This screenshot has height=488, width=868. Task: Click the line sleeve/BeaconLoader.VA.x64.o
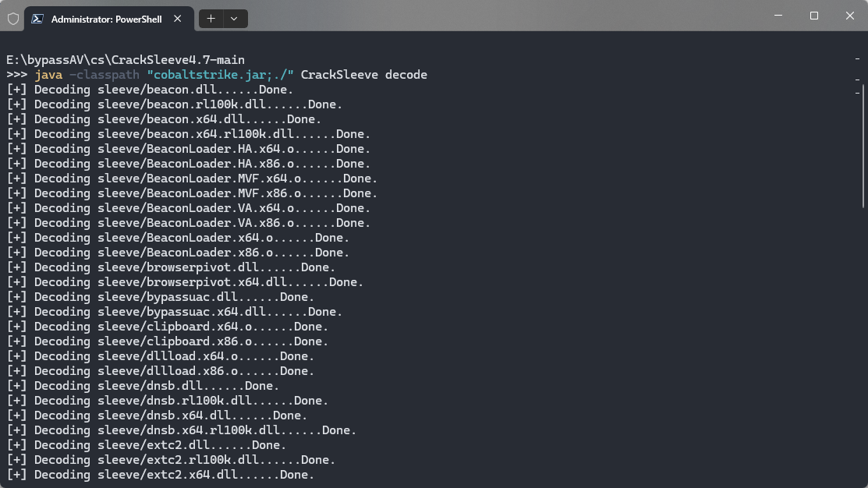(x=188, y=208)
